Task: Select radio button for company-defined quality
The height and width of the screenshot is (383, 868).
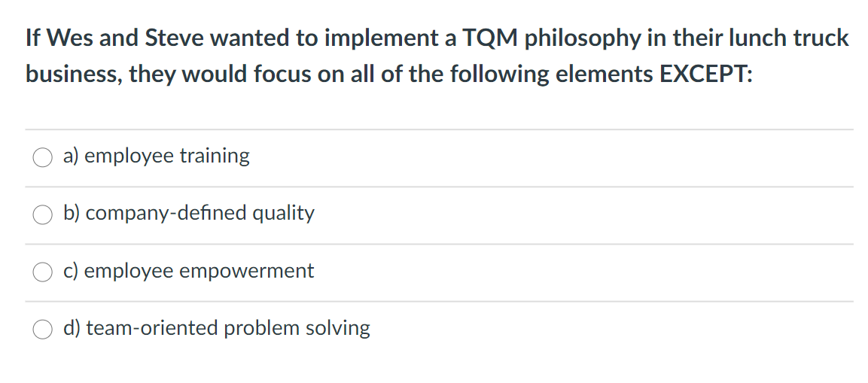Action: [x=41, y=214]
